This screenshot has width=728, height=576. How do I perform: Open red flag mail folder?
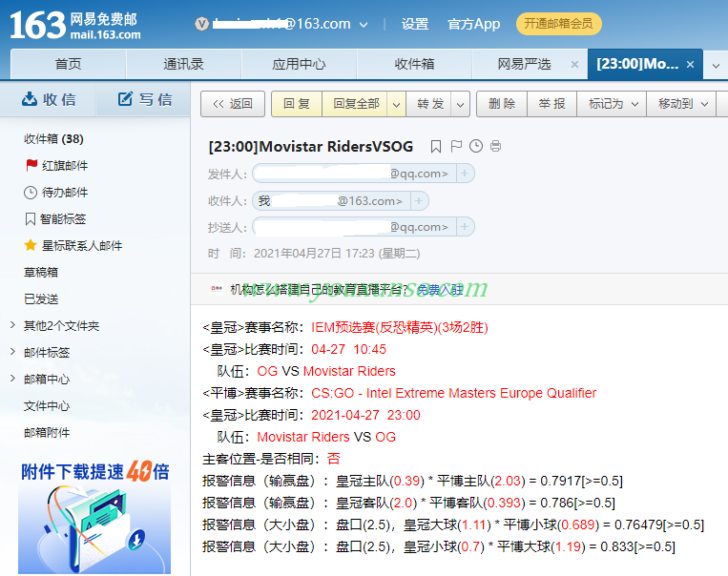(x=56, y=166)
